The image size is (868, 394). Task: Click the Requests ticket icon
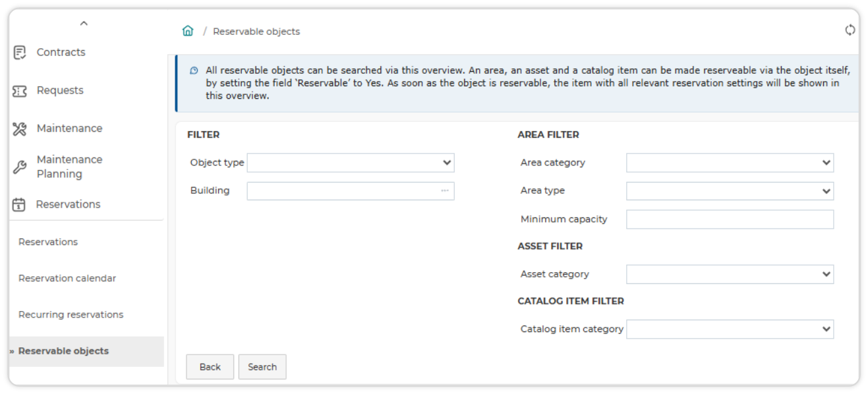coord(20,91)
